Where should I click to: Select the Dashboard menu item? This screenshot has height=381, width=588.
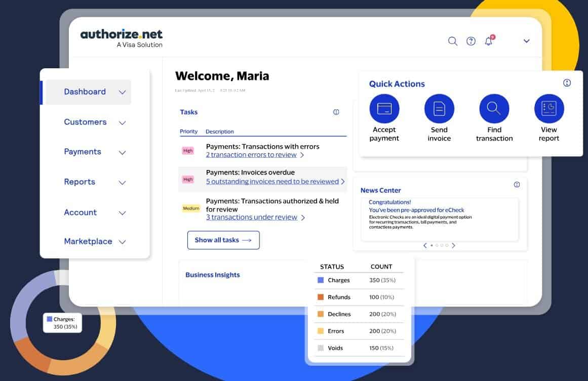coord(85,92)
